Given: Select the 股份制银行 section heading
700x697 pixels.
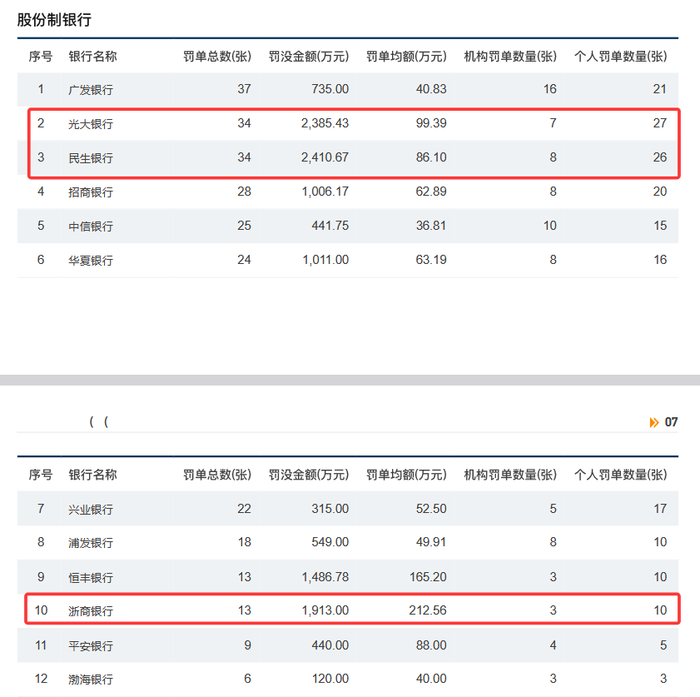Looking at the screenshot, I should point(54,20).
